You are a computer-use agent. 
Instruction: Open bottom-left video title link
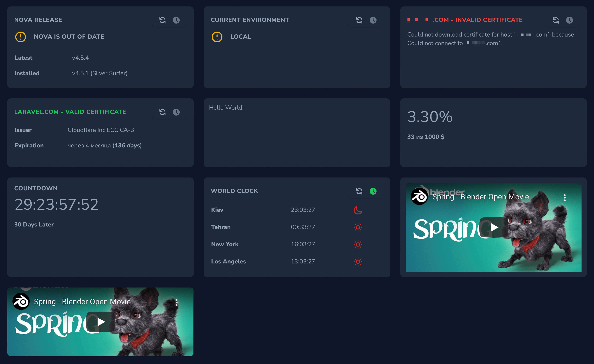pos(82,301)
